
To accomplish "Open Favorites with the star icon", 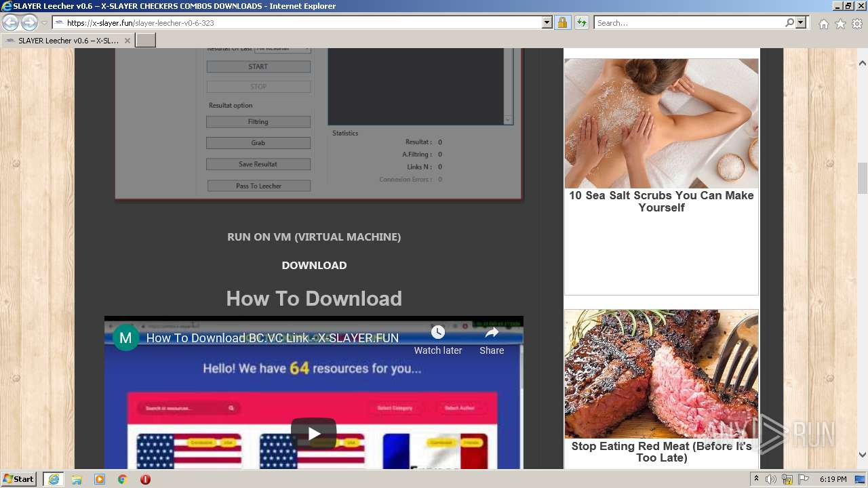I will pyautogui.click(x=840, y=24).
